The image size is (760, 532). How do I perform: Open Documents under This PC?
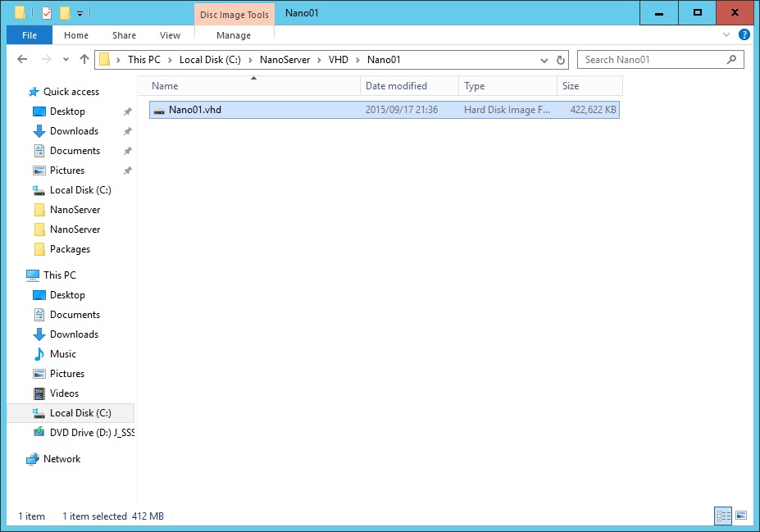[75, 315]
